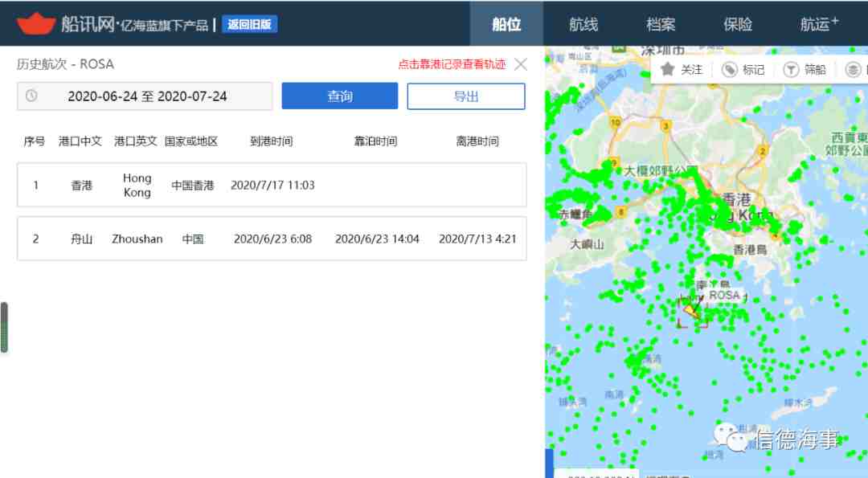
Task: Click the 筛船 filter icon on map toolbar
Action: click(791, 70)
